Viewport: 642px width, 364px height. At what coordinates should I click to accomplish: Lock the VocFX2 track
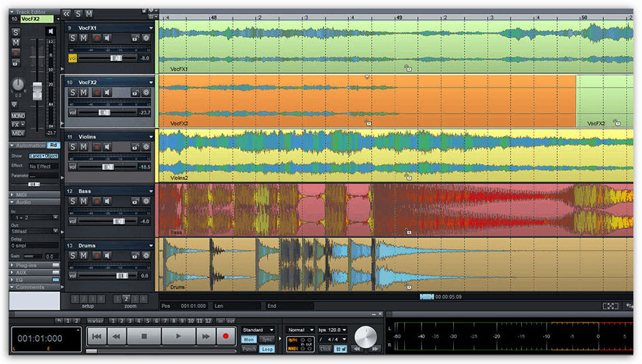tap(135, 93)
